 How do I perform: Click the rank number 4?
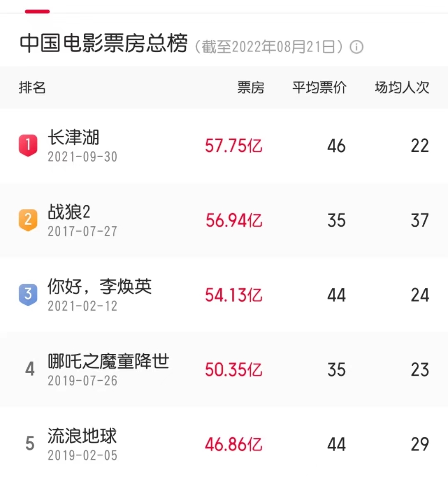(x=29, y=369)
